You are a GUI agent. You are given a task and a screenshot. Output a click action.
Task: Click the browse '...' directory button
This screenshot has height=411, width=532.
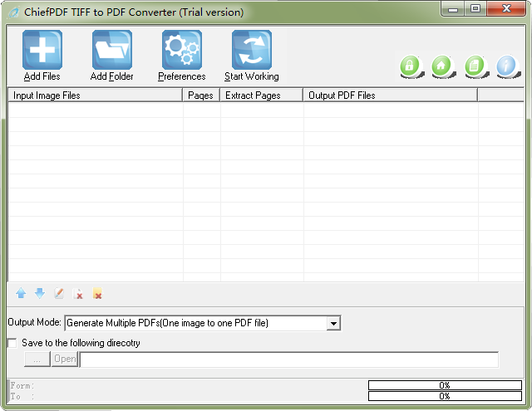coord(37,360)
